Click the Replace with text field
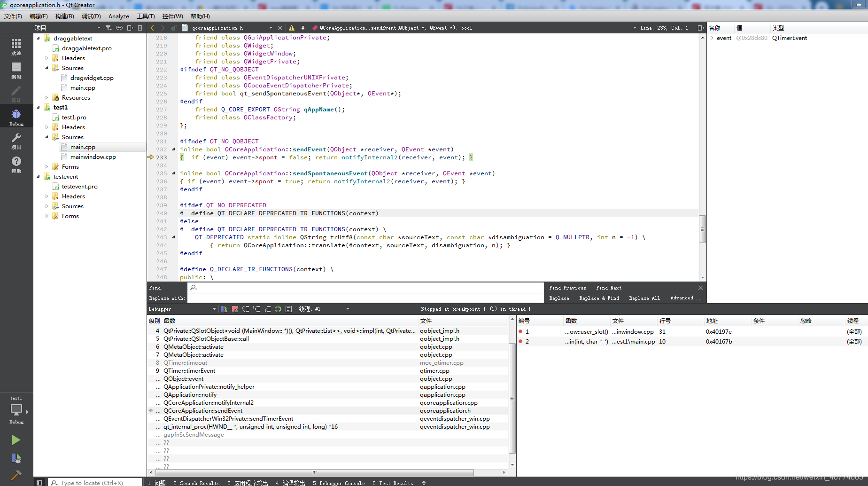This screenshot has width=868, height=486. click(x=365, y=298)
